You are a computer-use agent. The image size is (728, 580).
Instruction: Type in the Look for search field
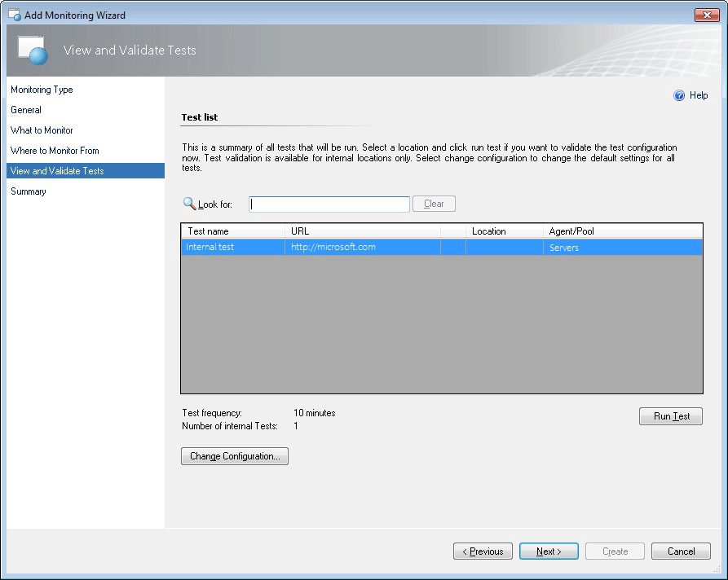point(329,204)
